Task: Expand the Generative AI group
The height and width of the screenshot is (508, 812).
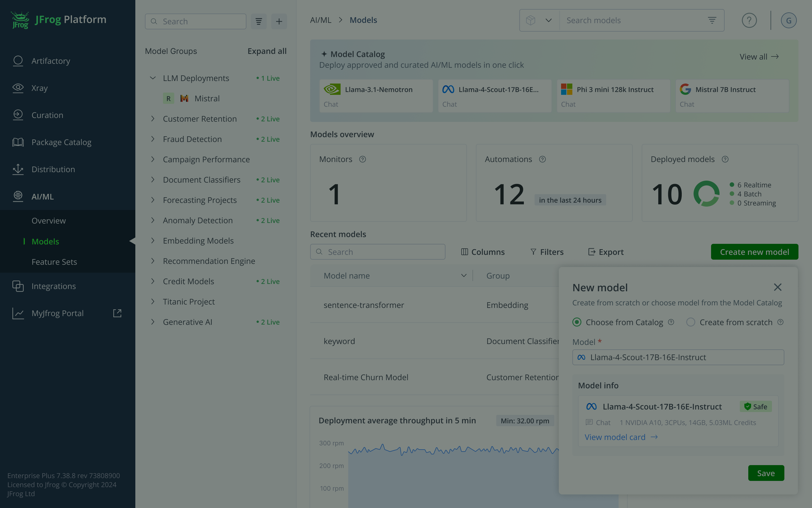Action: [153, 322]
